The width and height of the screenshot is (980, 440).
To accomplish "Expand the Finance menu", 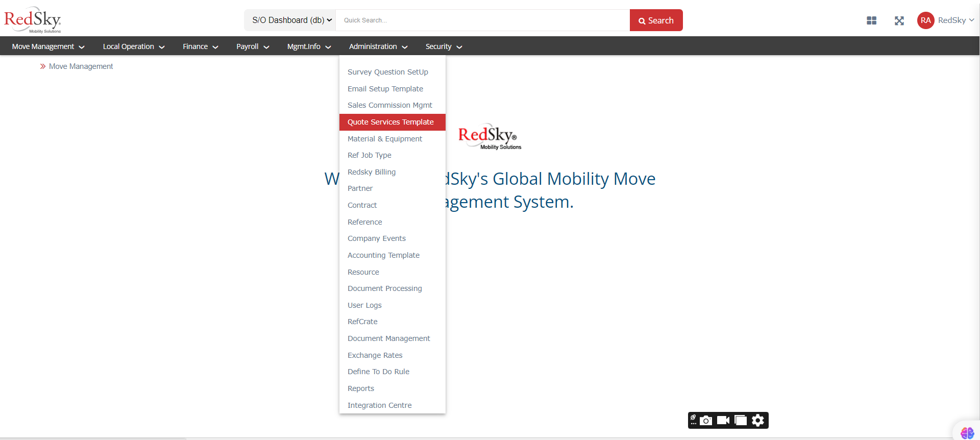I will (201, 46).
